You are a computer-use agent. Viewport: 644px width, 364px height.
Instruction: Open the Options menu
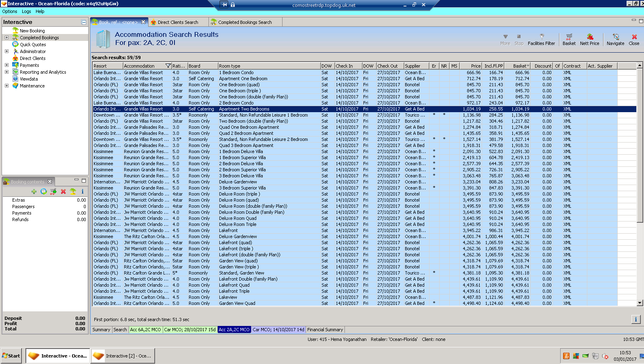[10, 11]
